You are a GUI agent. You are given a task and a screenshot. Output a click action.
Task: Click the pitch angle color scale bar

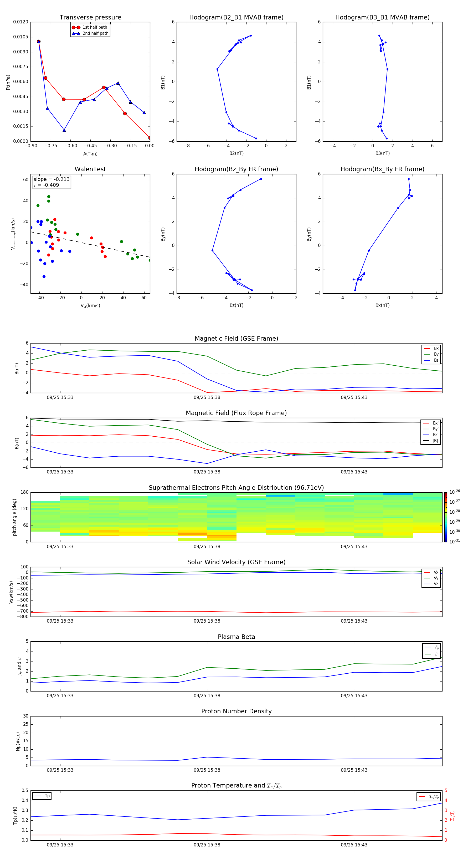(x=445, y=517)
